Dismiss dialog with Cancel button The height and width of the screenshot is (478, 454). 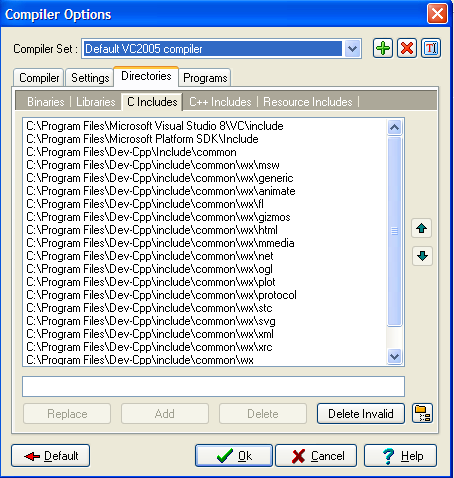coord(316,456)
